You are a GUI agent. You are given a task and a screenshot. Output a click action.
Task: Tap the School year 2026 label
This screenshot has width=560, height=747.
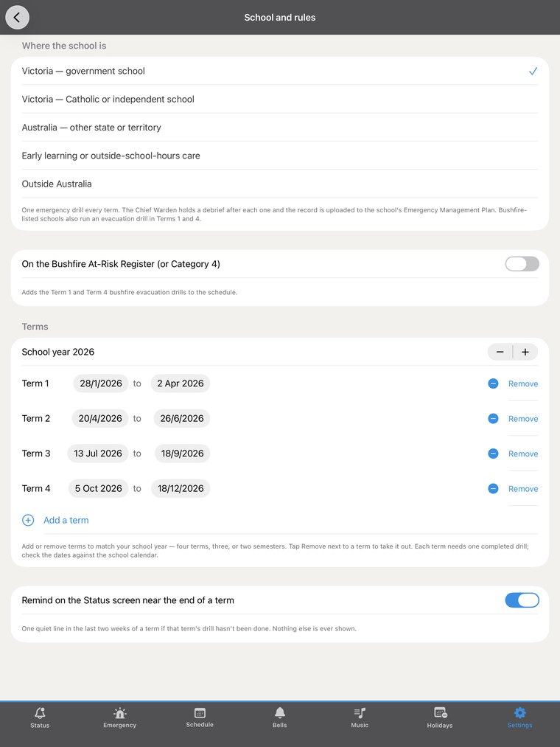click(58, 352)
